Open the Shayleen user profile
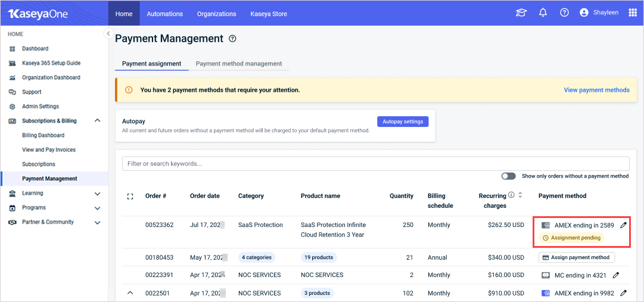The width and height of the screenshot is (644, 302). pyautogui.click(x=599, y=13)
